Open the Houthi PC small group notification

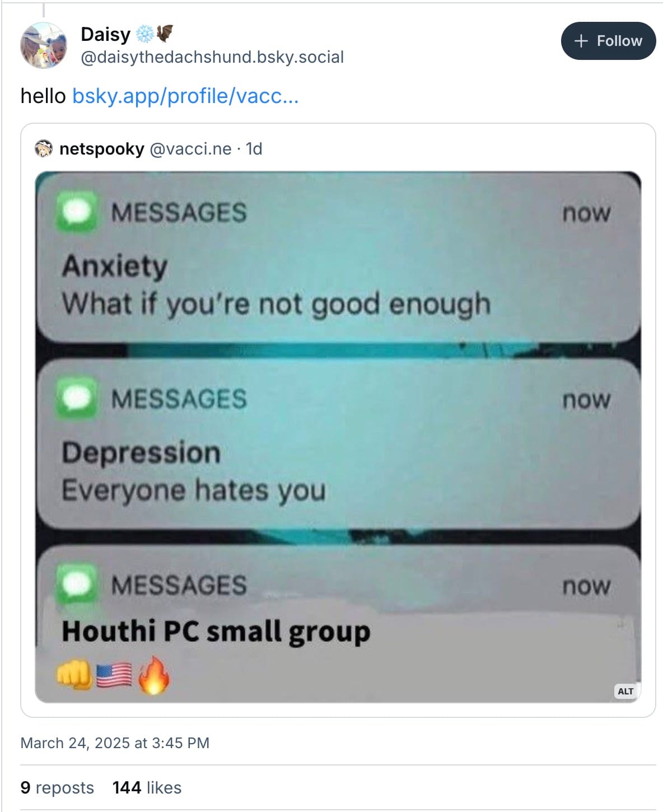tap(338, 625)
